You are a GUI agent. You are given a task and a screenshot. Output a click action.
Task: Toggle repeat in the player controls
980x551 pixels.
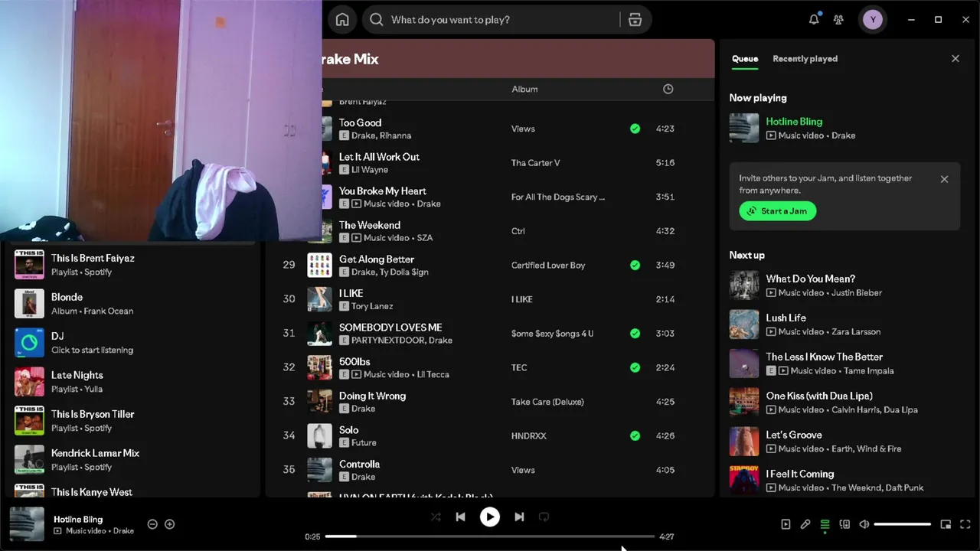click(x=544, y=517)
